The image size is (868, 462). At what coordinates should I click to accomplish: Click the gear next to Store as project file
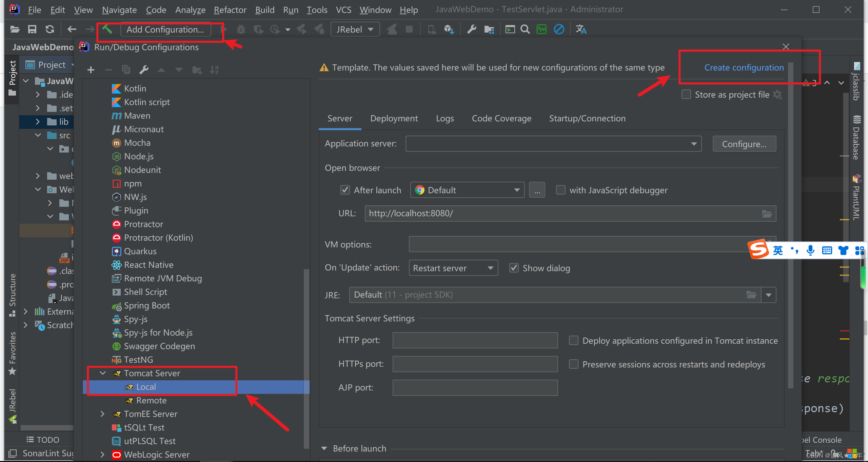pyautogui.click(x=777, y=95)
